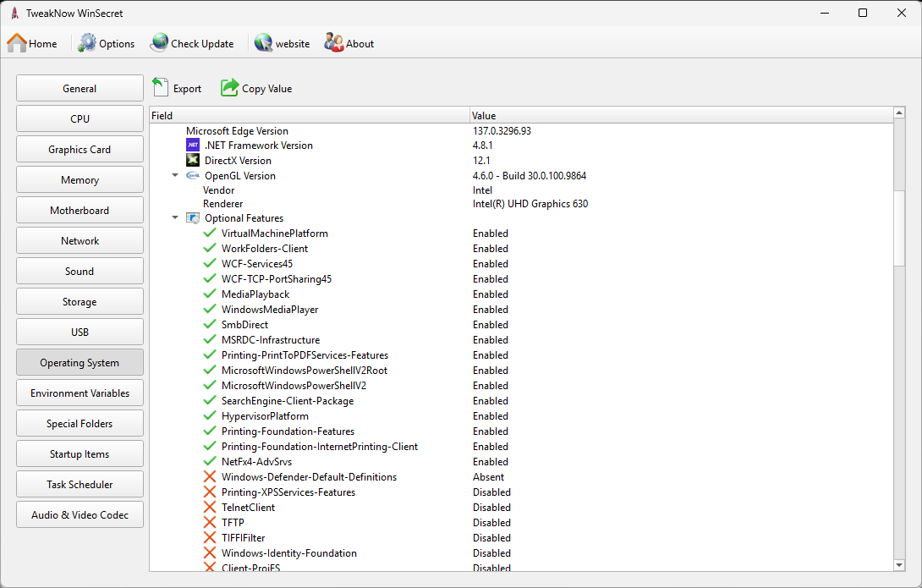
Task: Click the red X beside Printing-XPSServices-Features
Action: pos(209,492)
